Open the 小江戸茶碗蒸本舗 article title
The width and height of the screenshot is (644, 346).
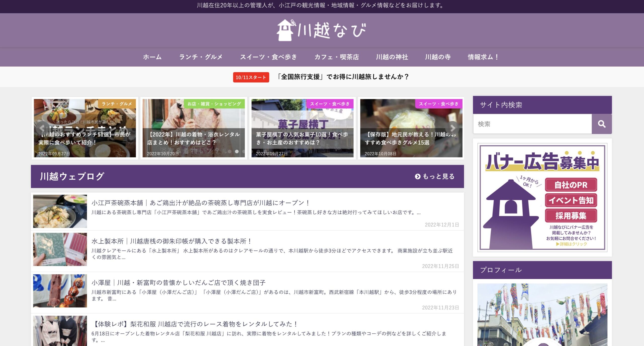[200, 203]
